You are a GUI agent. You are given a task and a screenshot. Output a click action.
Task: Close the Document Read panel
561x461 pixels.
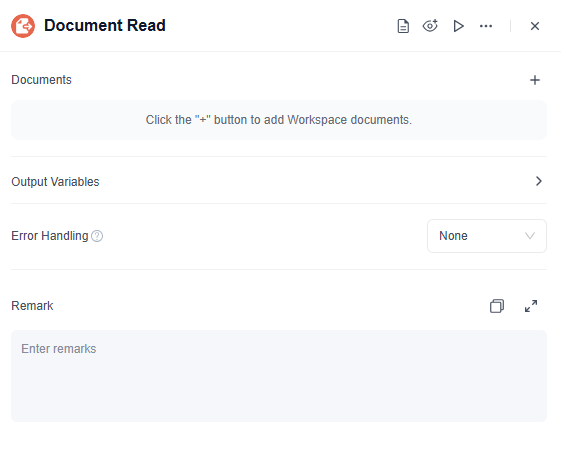(x=535, y=26)
